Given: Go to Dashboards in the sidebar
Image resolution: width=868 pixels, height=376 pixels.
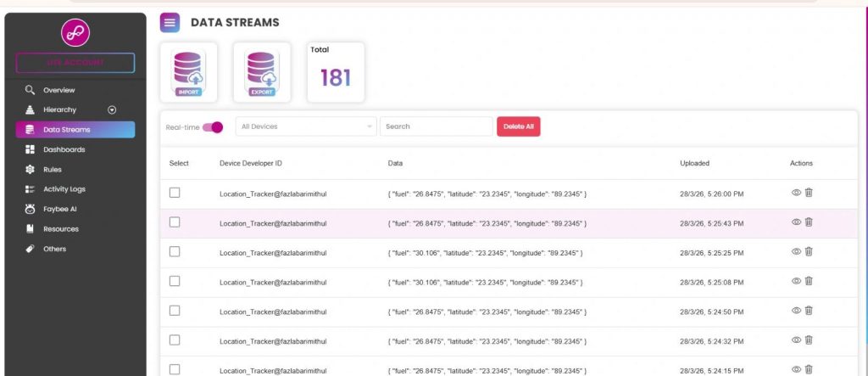Looking at the screenshot, I should [x=64, y=149].
